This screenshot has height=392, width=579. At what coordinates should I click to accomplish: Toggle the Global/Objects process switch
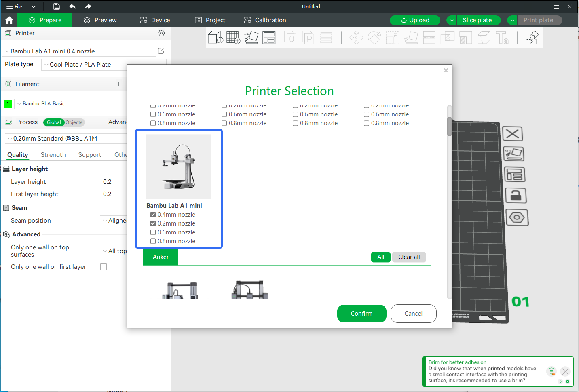(x=64, y=122)
